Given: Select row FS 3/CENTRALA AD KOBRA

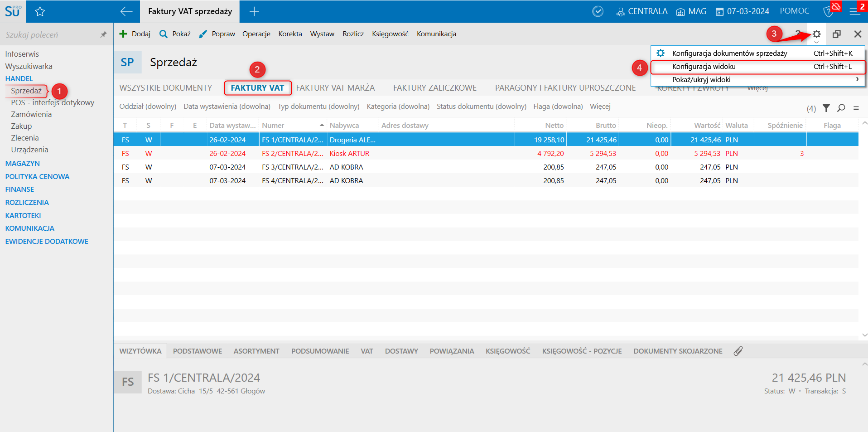Looking at the screenshot, I should click(486, 167).
